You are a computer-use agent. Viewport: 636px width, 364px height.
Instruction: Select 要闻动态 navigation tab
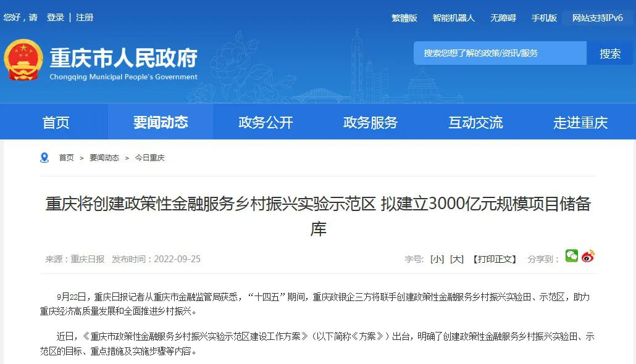coord(161,122)
